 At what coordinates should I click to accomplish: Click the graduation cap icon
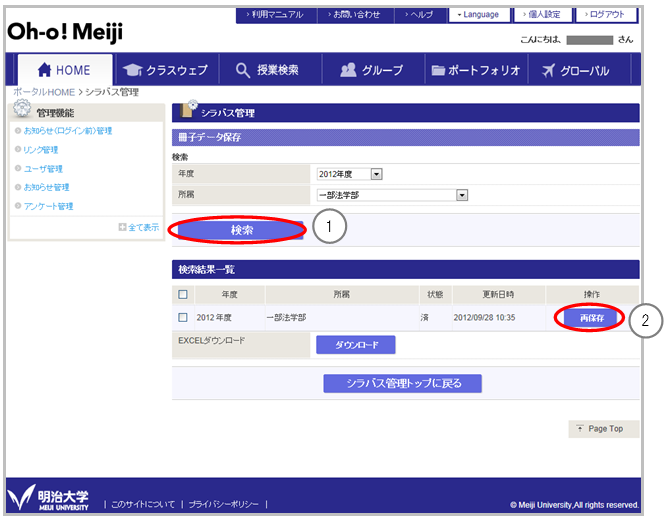tap(132, 70)
